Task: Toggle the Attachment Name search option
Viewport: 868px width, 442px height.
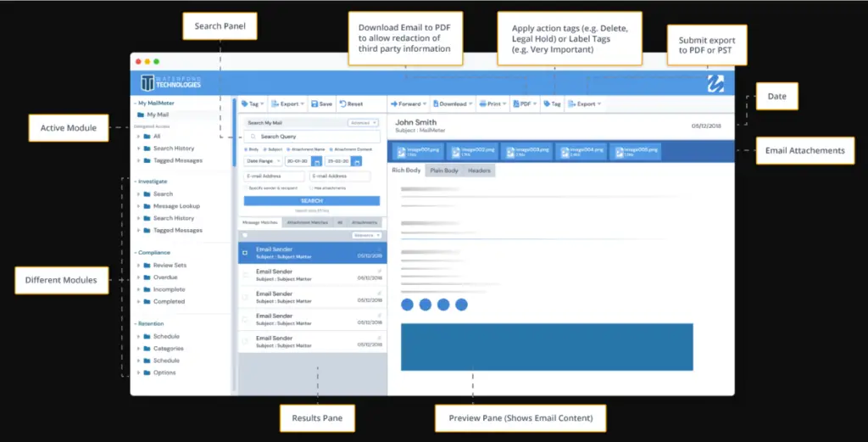Action: click(288, 149)
